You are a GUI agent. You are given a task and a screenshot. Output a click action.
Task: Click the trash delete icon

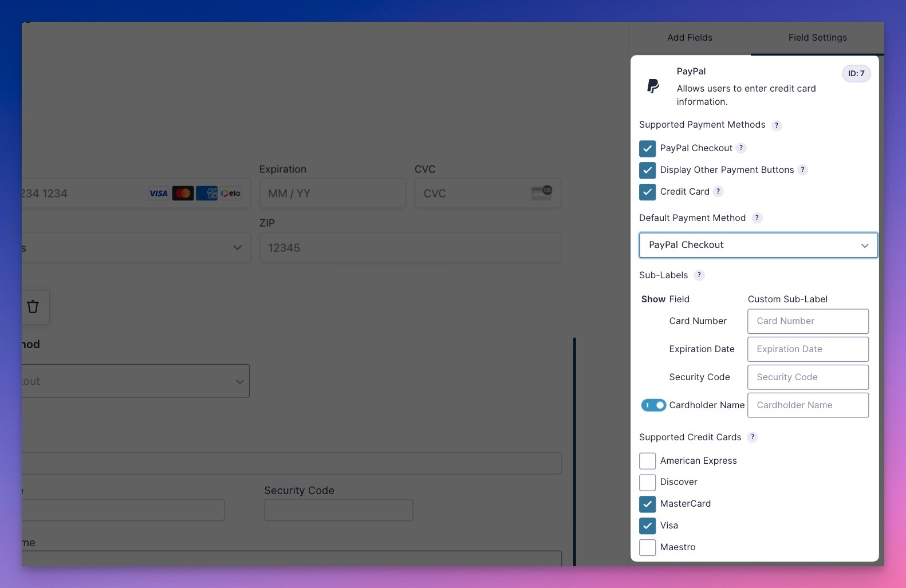click(33, 307)
